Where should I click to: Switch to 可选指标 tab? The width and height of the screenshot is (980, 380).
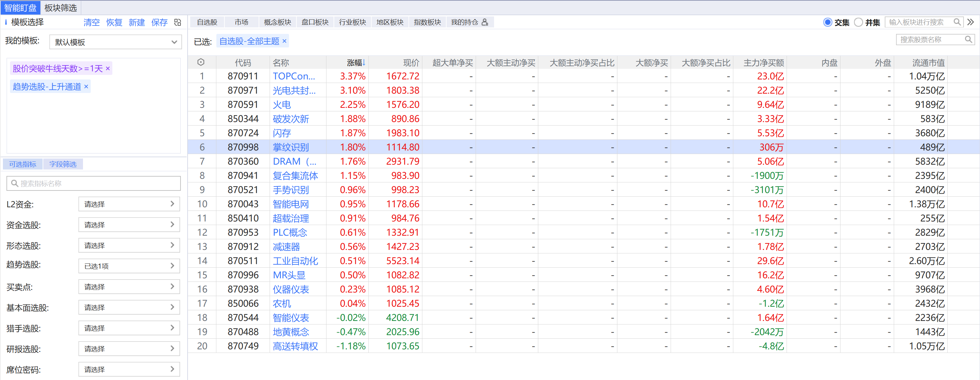click(23, 164)
